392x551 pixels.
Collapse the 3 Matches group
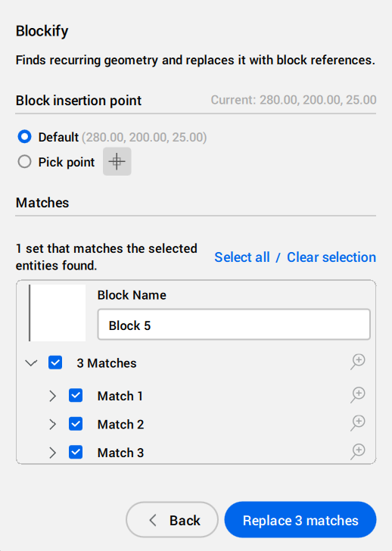(31, 363)
